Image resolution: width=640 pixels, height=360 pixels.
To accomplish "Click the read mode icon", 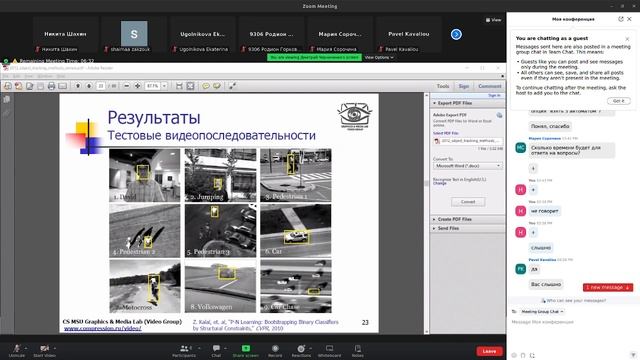I will tap(232, 86).
